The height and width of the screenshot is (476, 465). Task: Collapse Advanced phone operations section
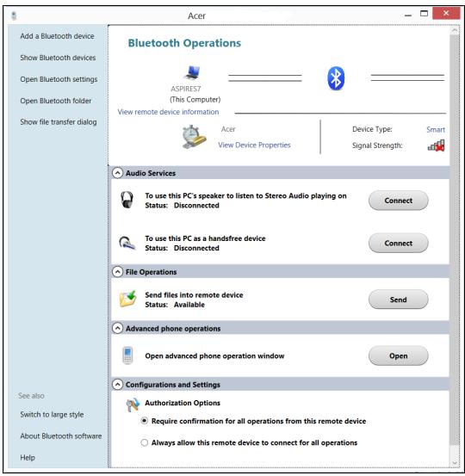click(117, 328)
